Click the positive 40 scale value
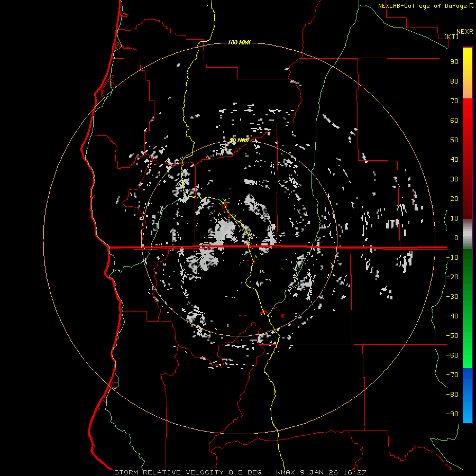Image resolution: width=476 pixels, height=476 pixels. [454, 159]
